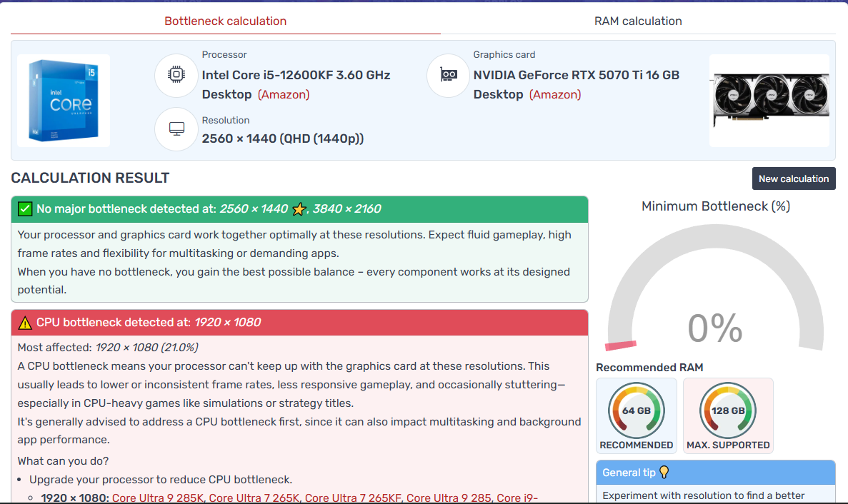Open the Amazon link for the graphics card

(x=555, y=94)
